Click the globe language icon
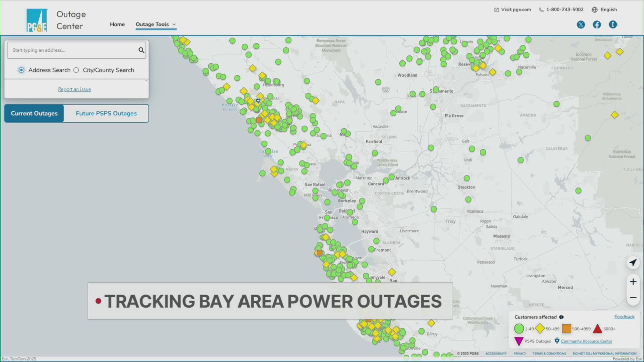The height and width of the screenshot is (362, 644). coord(595,10)
